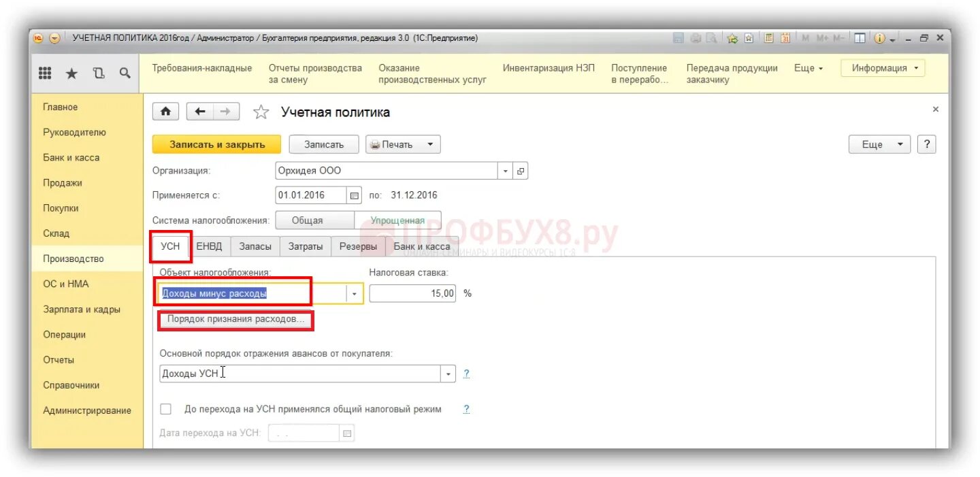Switch to the УСН tab
Image resolution: width=980 pixels, height=477 pixels.
pos(171,246)
